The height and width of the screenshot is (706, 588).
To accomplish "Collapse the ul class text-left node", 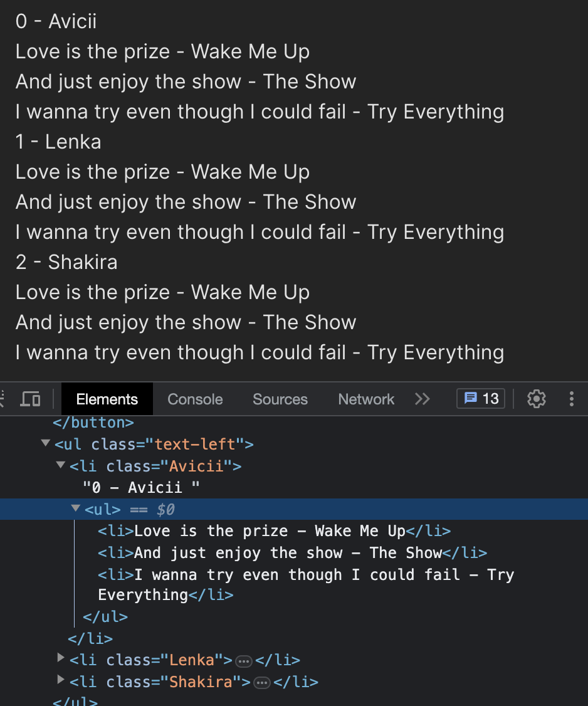I will [x=46, y=443].
